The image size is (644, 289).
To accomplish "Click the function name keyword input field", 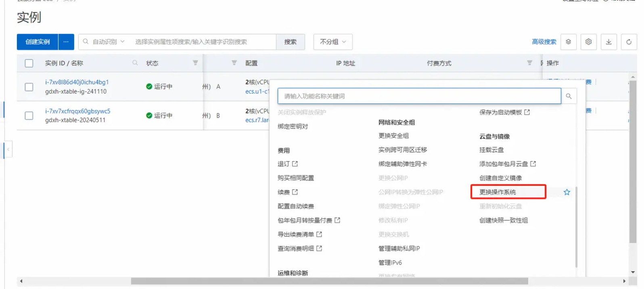I will coord(419,96).
